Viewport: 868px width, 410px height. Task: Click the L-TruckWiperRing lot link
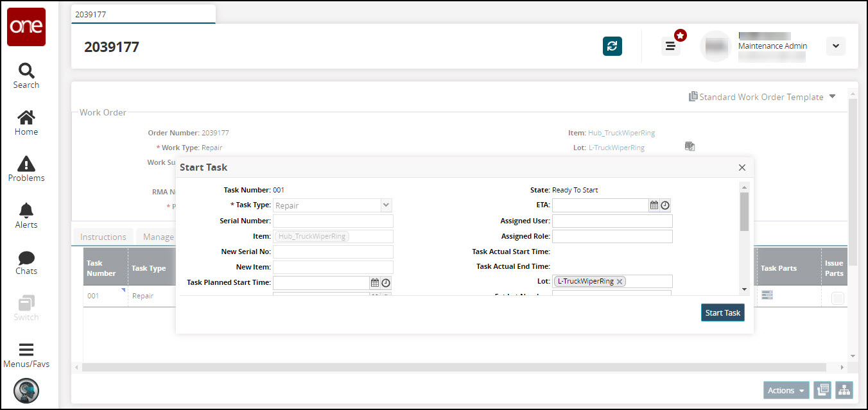point(616,148)
